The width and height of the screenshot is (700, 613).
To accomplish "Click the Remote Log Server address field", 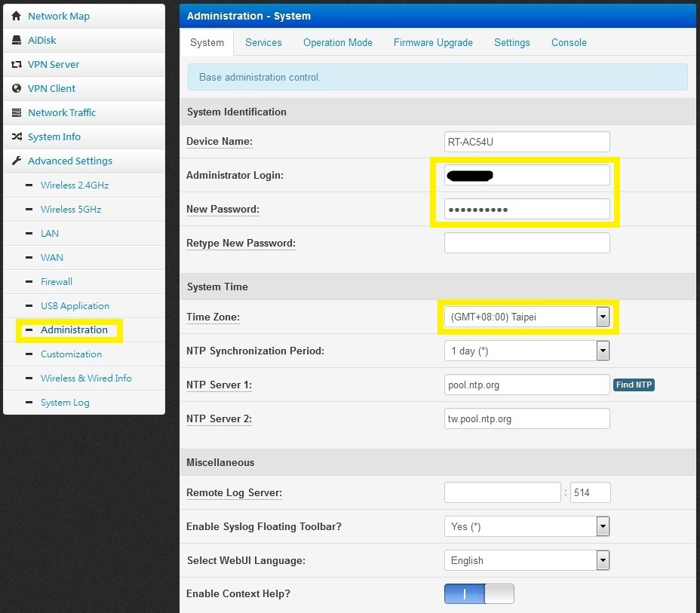I will pyautogui.click(x=502, y=492).
